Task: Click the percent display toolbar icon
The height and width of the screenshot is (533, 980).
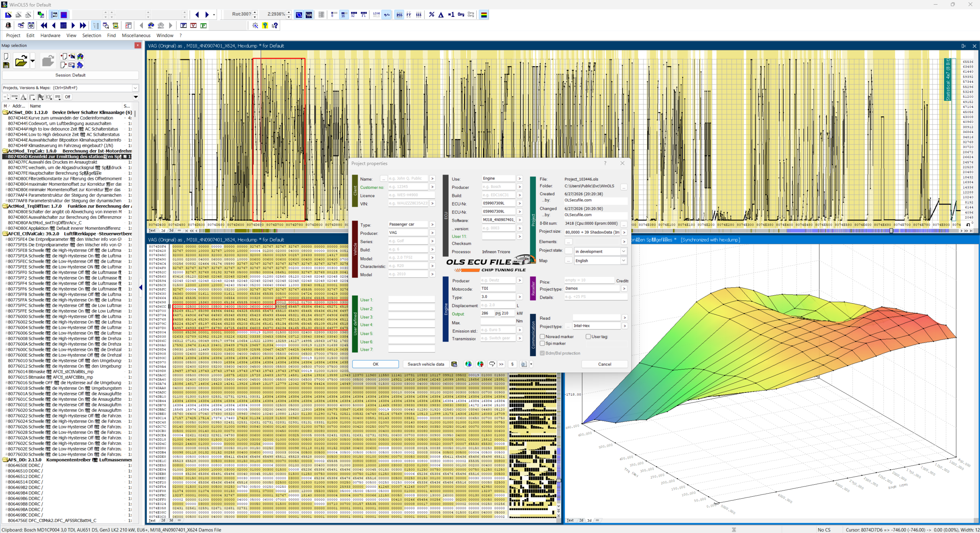Action: (431, 15)
